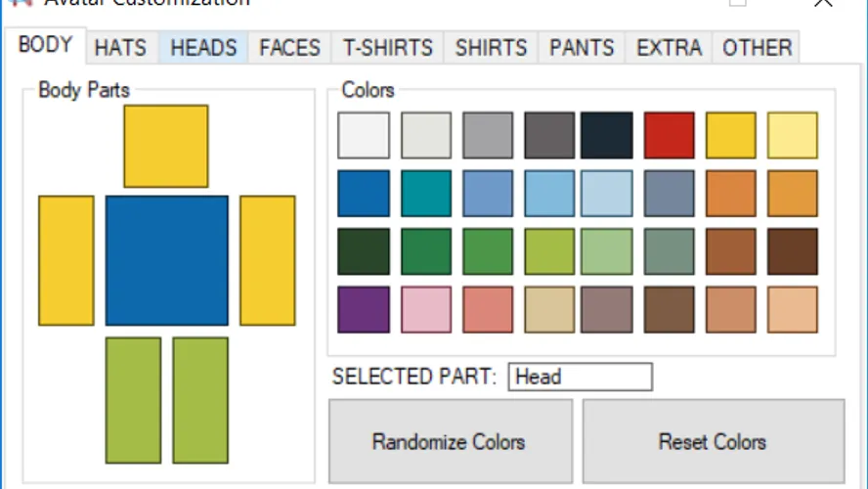868x489 pixels.
Task: Pick the teal color swatch
Action: [x=426, y=193]
